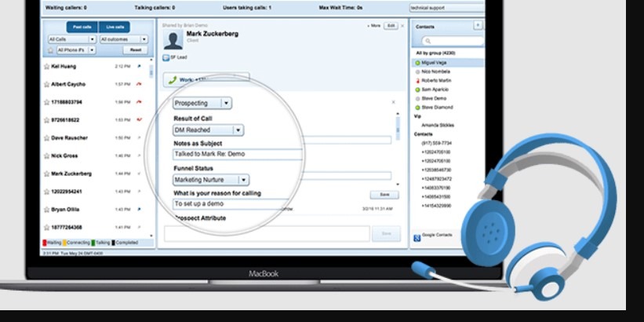Screen dimensions: 644x322
Task: Click the Google Contacts icon
Action: 417,236
